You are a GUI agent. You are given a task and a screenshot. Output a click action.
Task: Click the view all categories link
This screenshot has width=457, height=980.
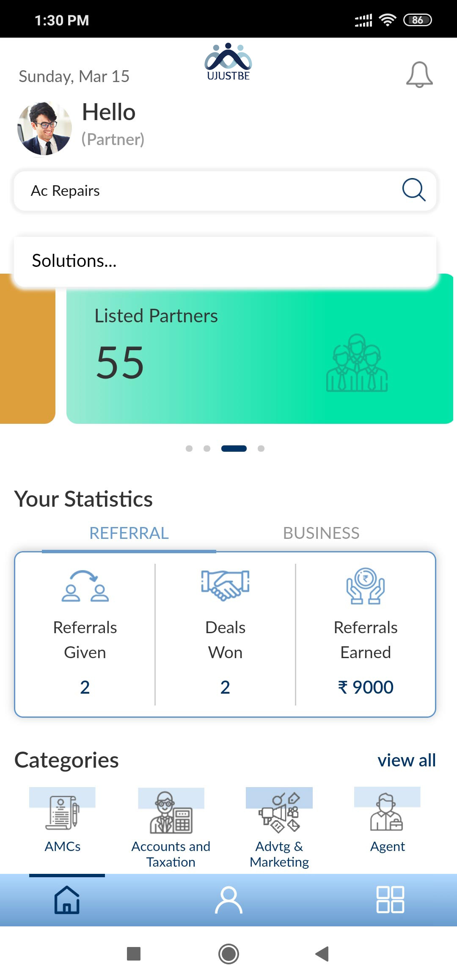406,760
